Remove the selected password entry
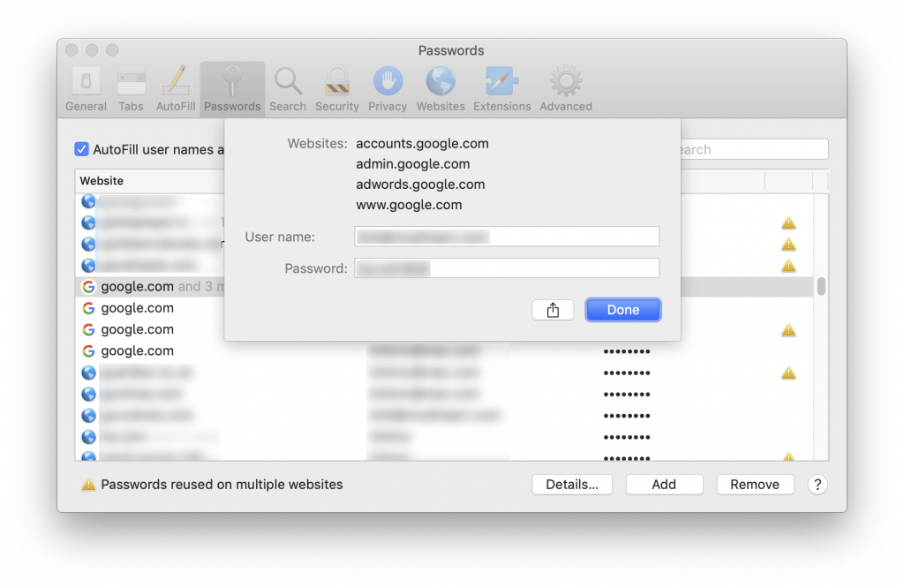 point(755,484)
